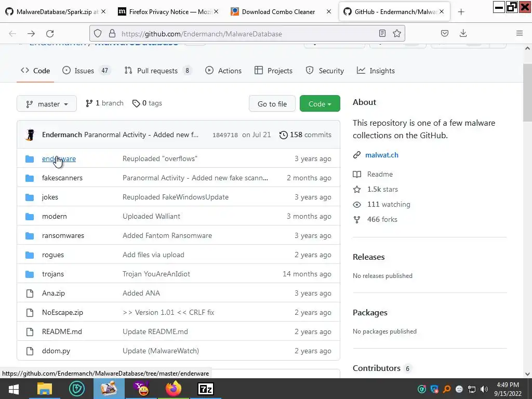
Task: View the 0 tags link
Action: 147,103
